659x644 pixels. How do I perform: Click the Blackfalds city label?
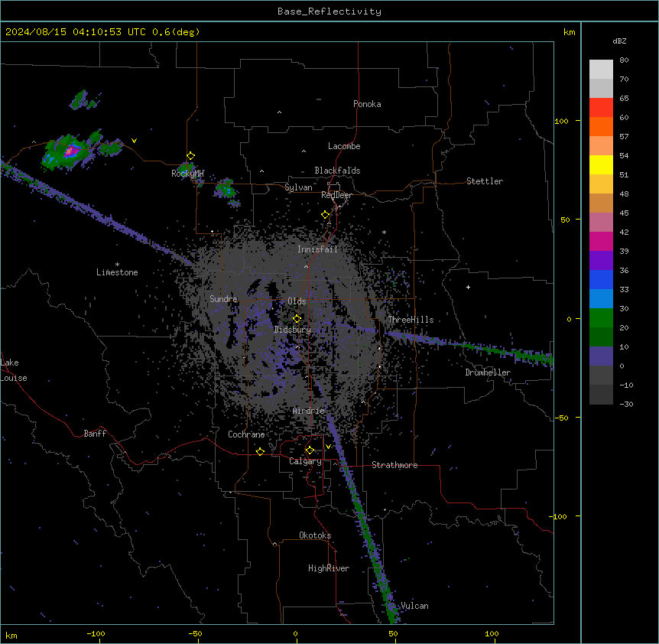[337, 171]
